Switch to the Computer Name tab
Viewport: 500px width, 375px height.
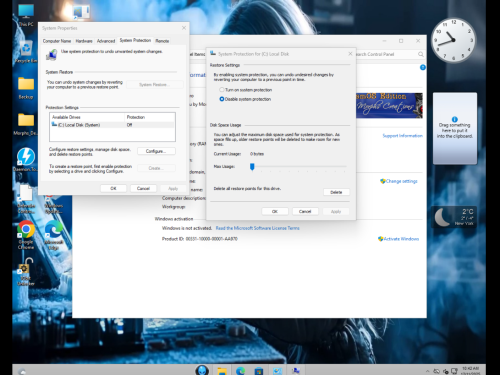click(57, 41)
